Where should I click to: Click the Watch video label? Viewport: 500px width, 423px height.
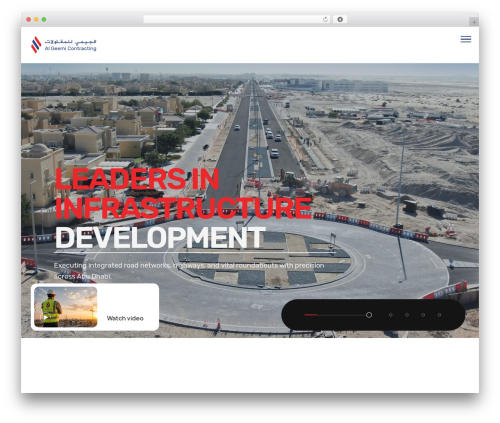tap(125, 318)
